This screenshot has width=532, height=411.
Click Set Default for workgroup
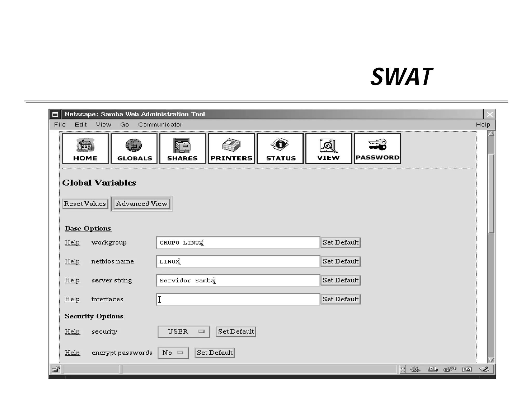point(341,242)
